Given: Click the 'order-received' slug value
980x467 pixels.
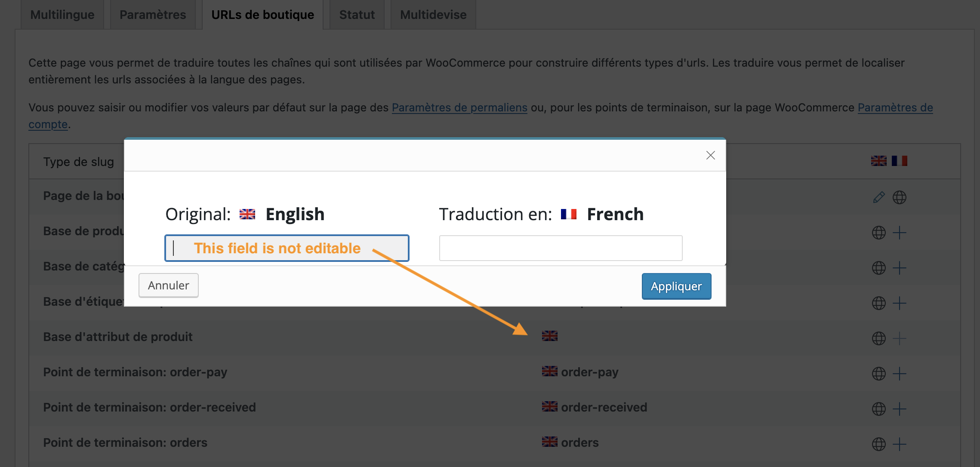Looking at the screenshot, I should tap(604, 407).
